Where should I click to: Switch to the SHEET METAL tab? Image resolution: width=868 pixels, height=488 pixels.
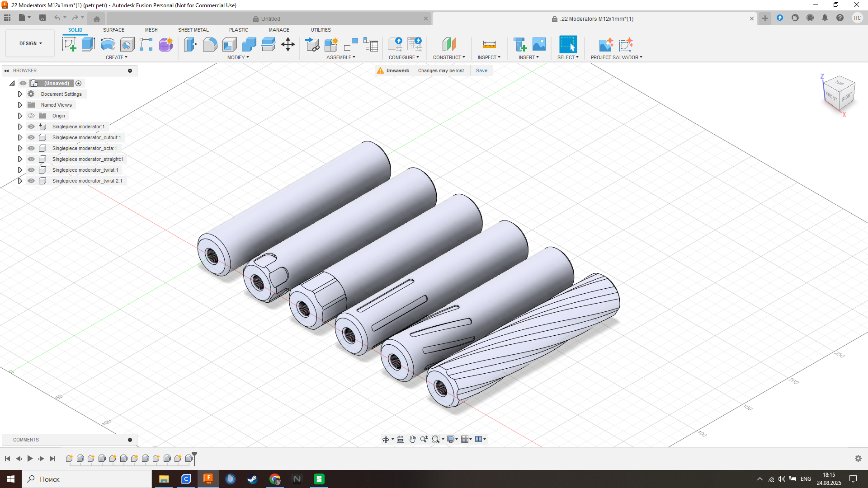193,30
